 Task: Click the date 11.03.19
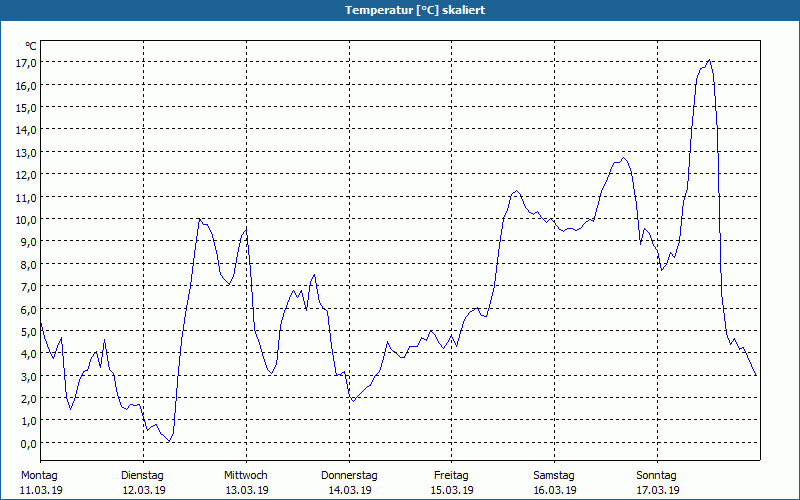(x=41, y=490)
